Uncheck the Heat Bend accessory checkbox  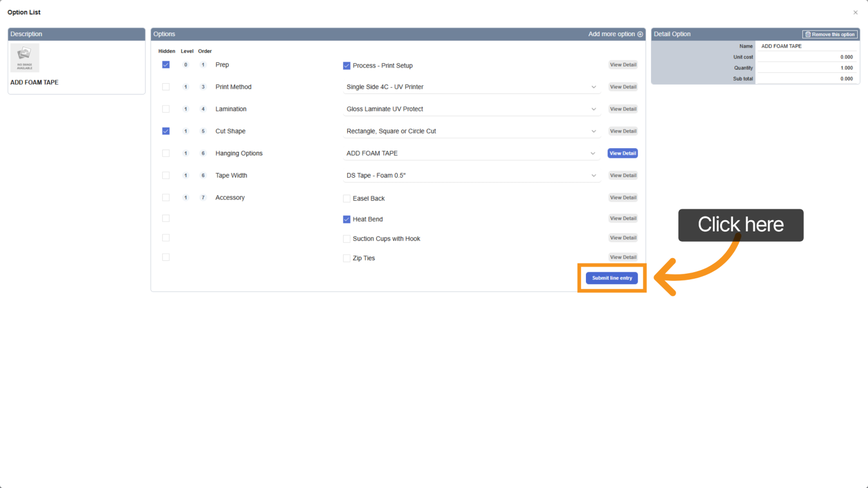point(347,219)
